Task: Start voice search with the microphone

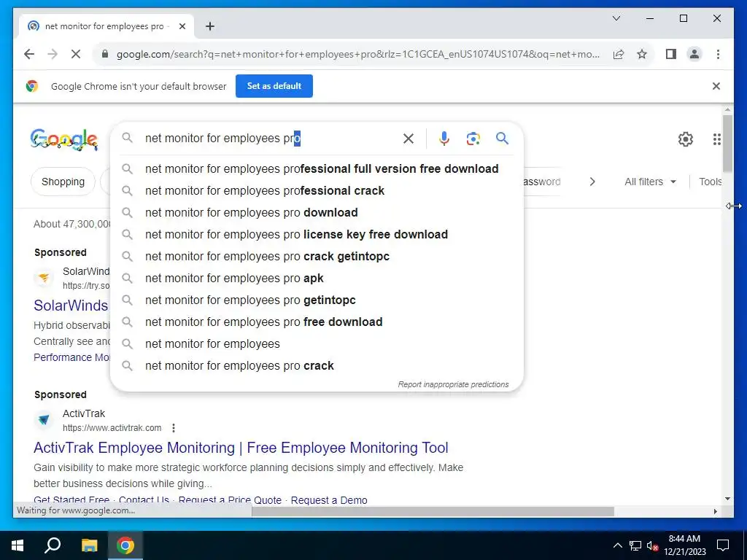Action: pyautogui.click(x=444, y=139)
